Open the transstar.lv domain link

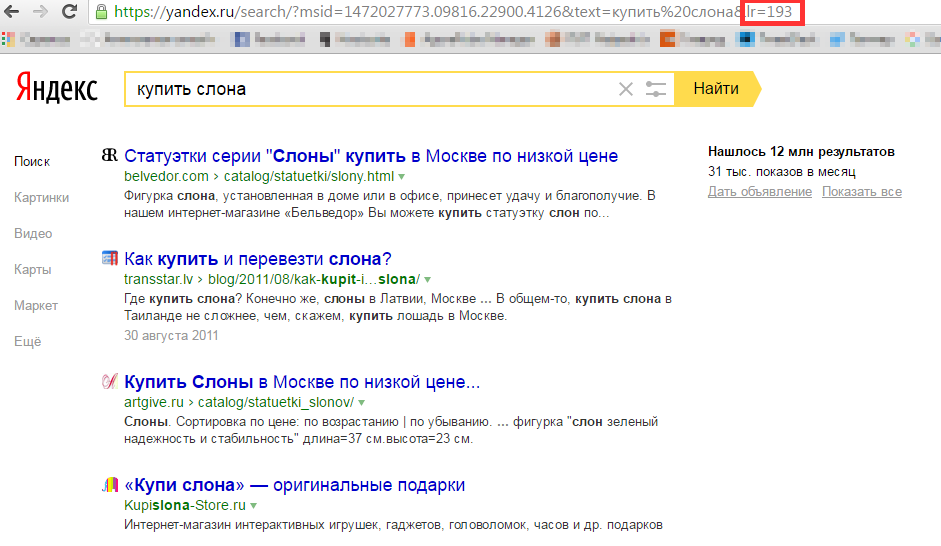coord(158,280)
